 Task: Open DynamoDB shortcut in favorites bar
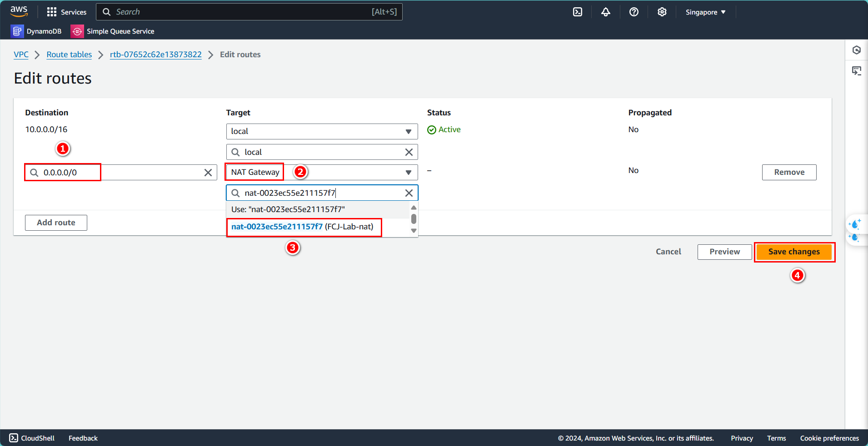click(x=36, y=31)
